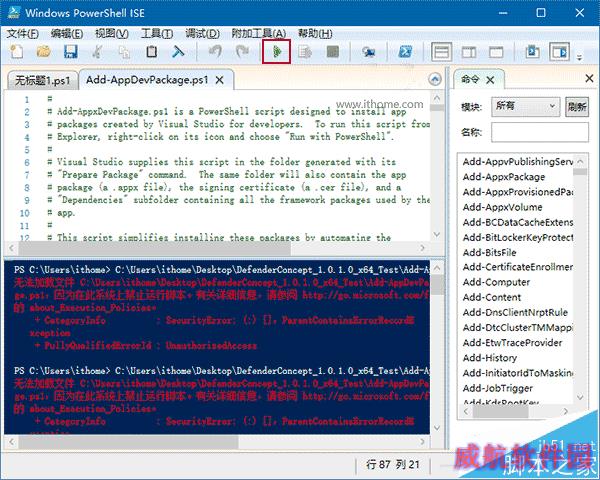The image size is (600, 480).
Task: Maximize script pane layout icon
Action: coord(496,52)
